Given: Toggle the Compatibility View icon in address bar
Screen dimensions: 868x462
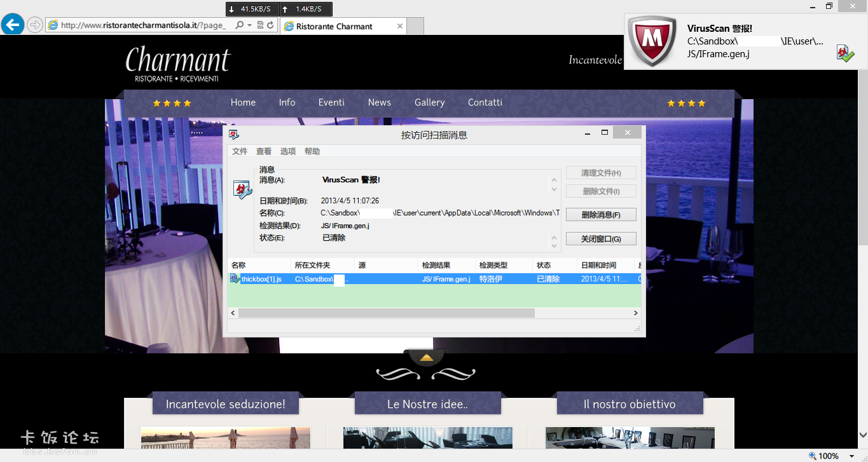Looking at the screenshot, I should (x=260, y=25).
